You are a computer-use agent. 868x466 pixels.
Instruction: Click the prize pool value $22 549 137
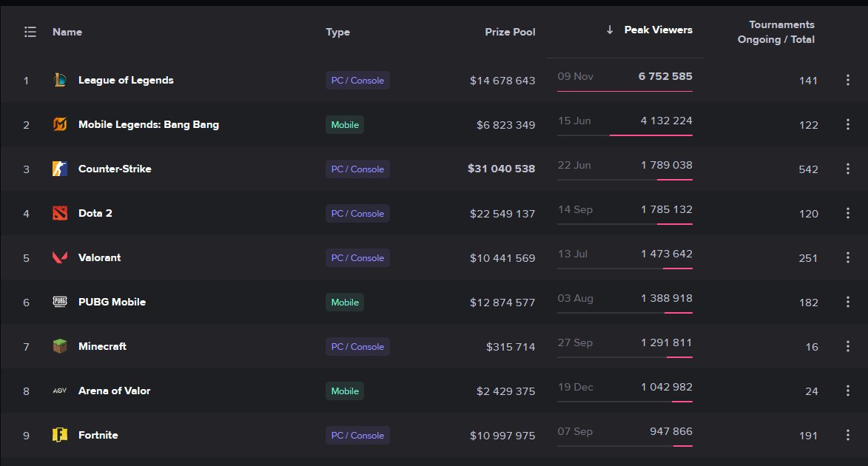[x=502, y=214]
